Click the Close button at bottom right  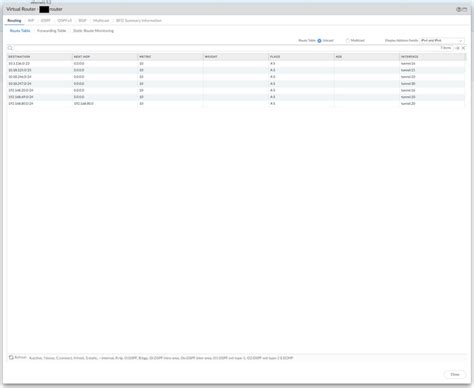455,374
